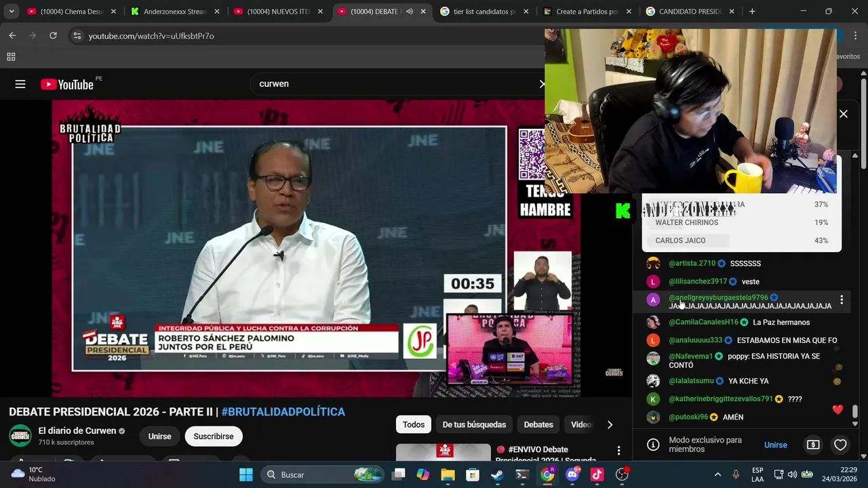Click Unirse in members-only chat bar

775,445
